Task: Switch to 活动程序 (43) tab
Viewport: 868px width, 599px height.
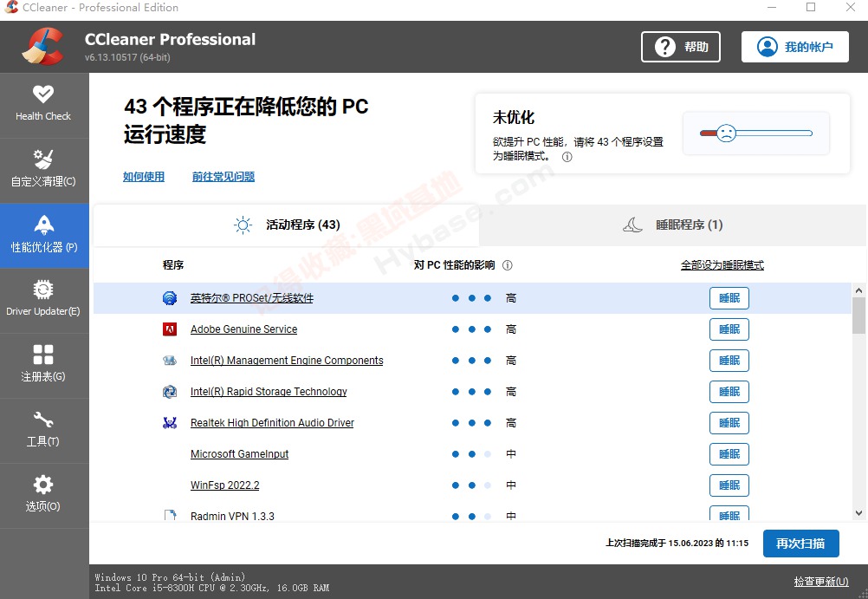Action: (x=286, y=225)
